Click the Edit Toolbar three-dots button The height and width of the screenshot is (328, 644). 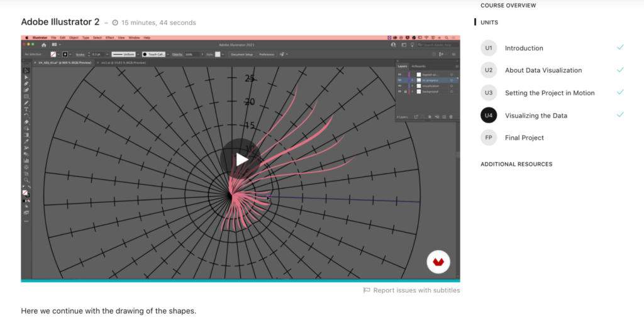pos(26,221)
